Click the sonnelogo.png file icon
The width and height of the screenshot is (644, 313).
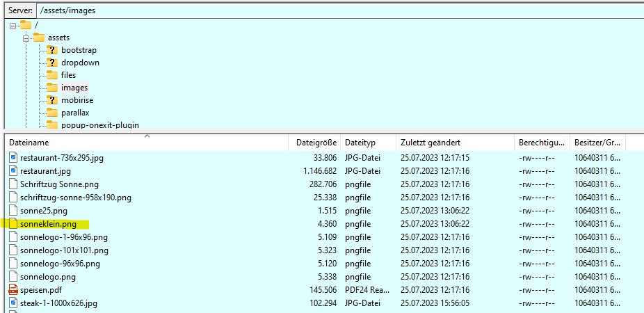coord(13,277)
